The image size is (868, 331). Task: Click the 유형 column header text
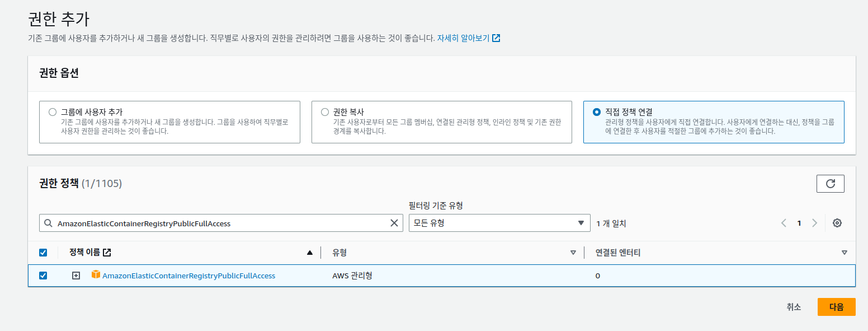click(x=339, y=253)
